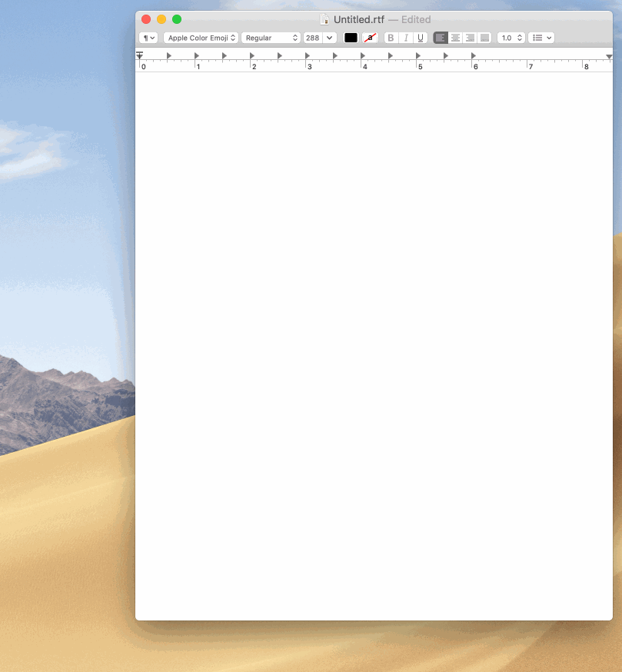Screen dimensions: 622x672
Task: Open the paragraph styles menu
Action: [x=148, y=38]
